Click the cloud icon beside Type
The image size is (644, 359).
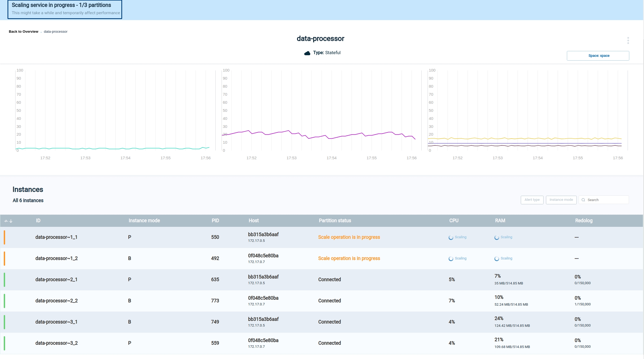coord(307,53)
